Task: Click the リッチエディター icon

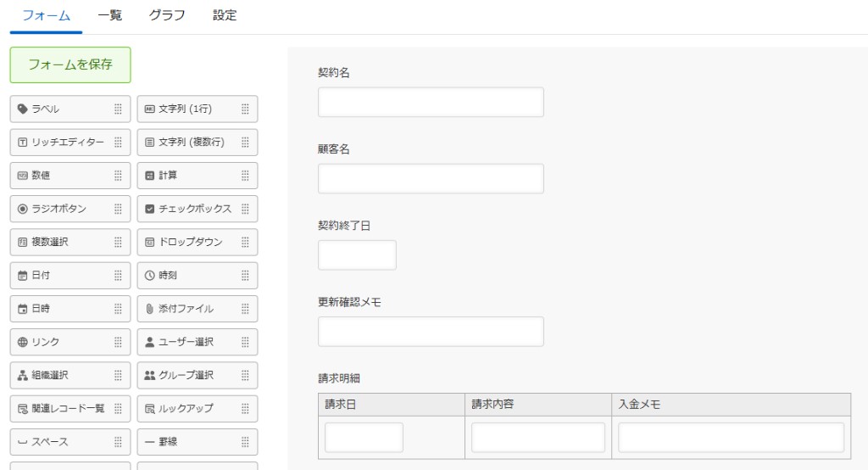Action: point(23,143)
